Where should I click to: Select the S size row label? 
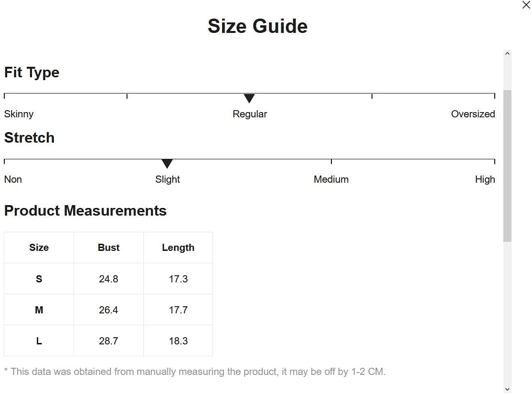pyautogui.click(x=39, y=279)
